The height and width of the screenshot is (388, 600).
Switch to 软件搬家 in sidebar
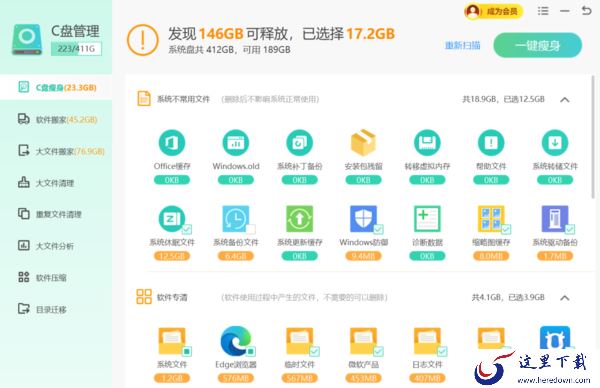(x=56, y=119)
